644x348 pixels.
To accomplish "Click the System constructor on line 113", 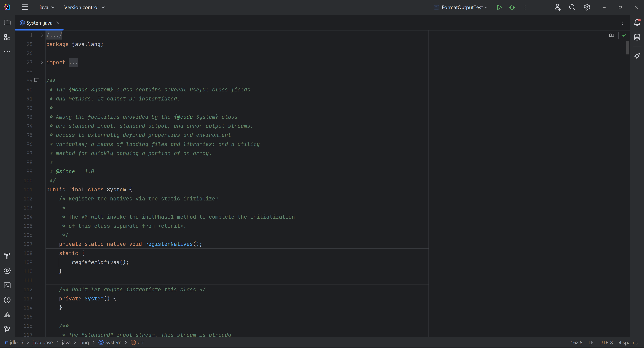I will pyautogui.click(x=94, y=299).
